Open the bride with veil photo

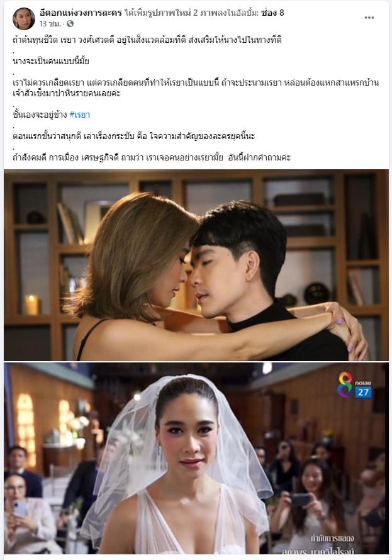point(196,458)
